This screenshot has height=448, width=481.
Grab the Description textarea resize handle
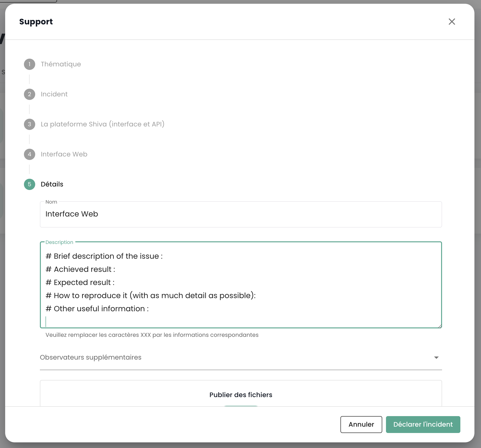click(440, 326)
